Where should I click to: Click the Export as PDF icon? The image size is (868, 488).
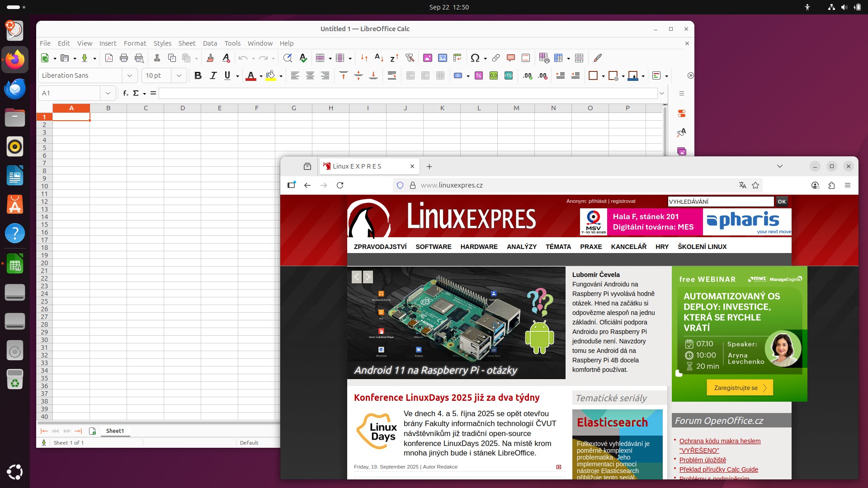109,58
